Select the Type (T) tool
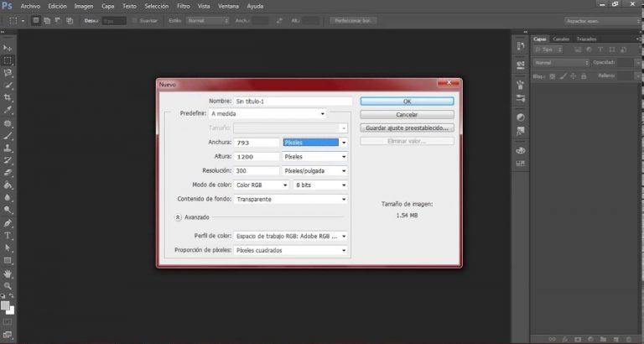 click(x=8, y=236)
